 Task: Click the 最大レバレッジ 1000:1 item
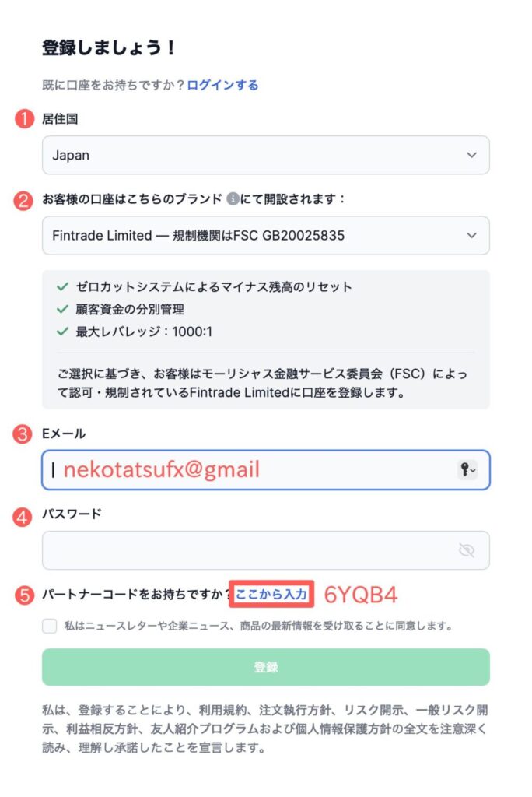pyautogui.click(x=135, y=332)
